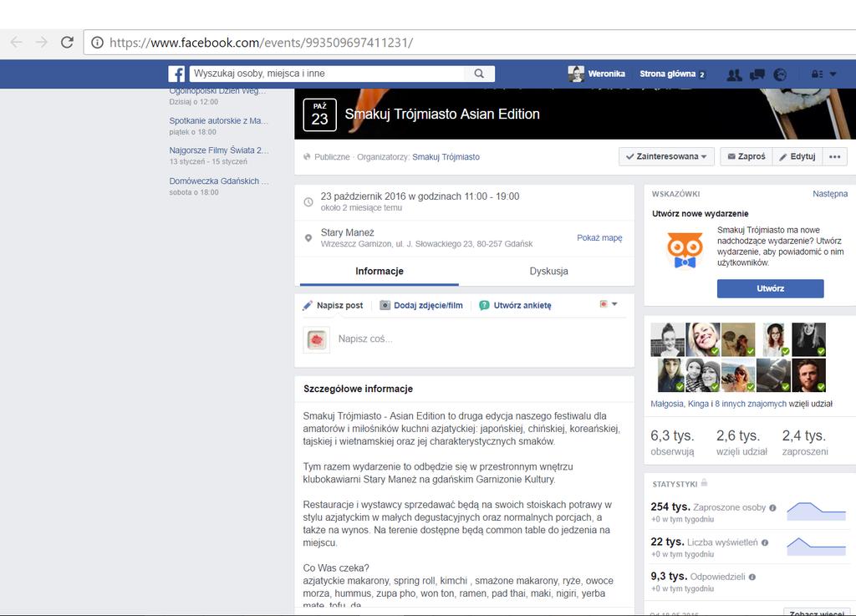Go back with browser back arrow

(x=17, y=42)
